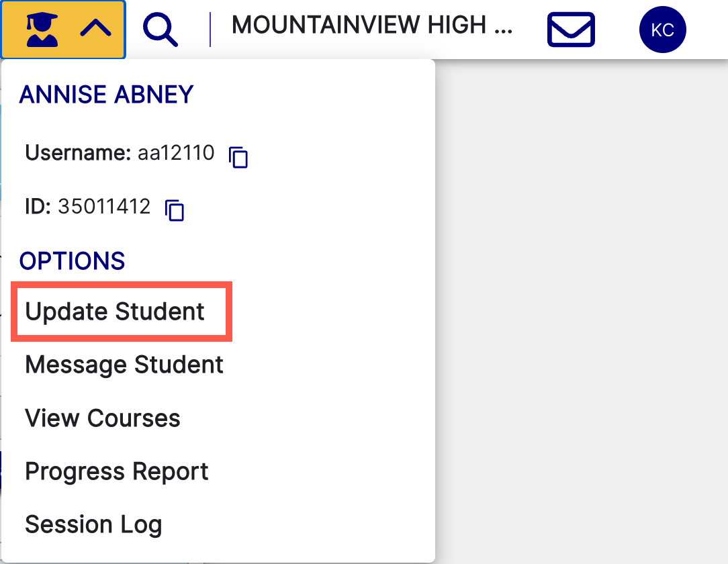This screenshot has height=564, width=728.
Task: Click the MOUNTAINVIEW HIGH school name
Action: coord(372,25)
